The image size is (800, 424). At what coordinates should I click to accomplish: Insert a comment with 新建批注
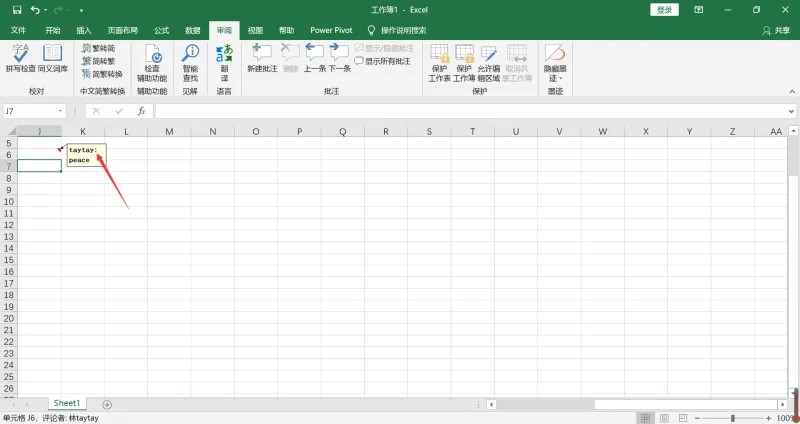coord(262,59)
